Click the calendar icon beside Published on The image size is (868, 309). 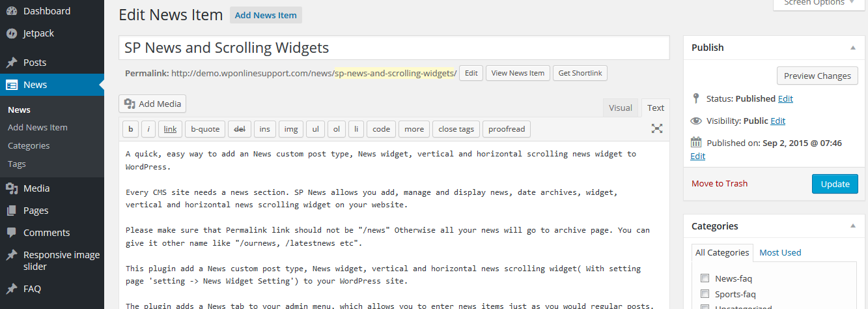click(x=696, y=143)
